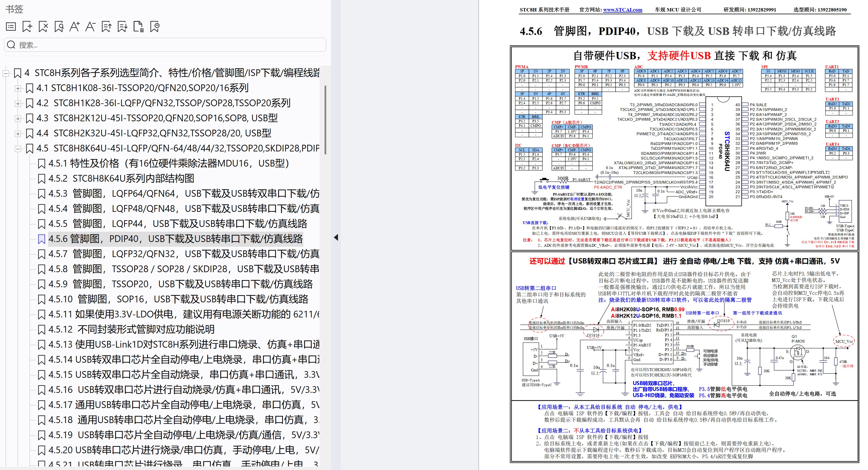Go to bookmark 4.5.9 TSSOP20 管脚图
This screenshot has height=470, width=868.
[181, 284]
